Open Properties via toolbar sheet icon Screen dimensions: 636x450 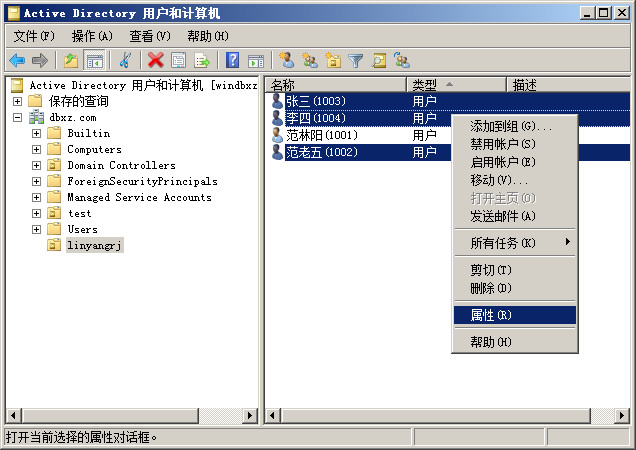pyautogui.click(x=178, y=61)
